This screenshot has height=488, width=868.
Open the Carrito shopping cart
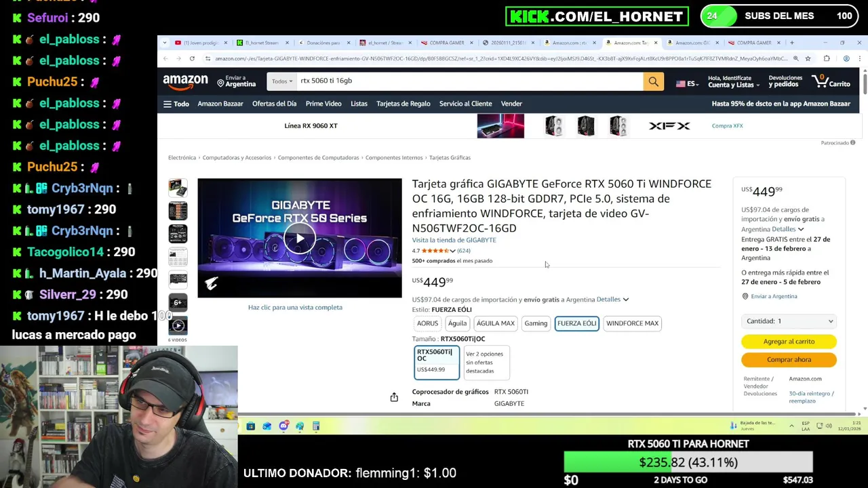831,81
